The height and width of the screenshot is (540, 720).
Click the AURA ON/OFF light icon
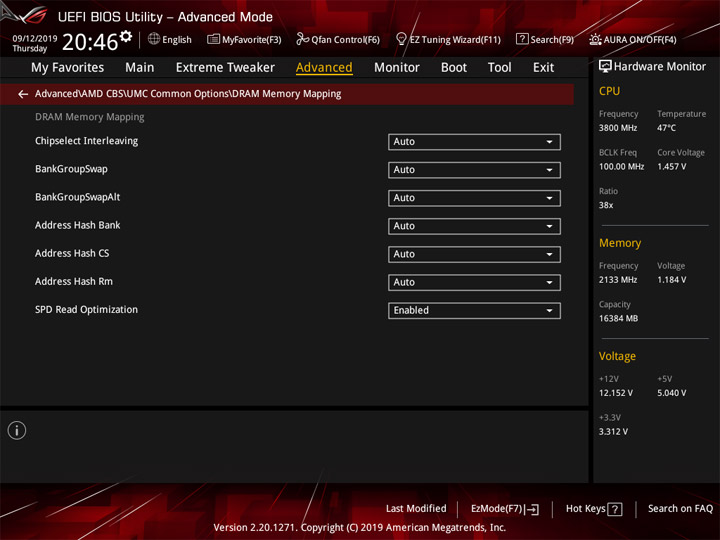[595, 39]
